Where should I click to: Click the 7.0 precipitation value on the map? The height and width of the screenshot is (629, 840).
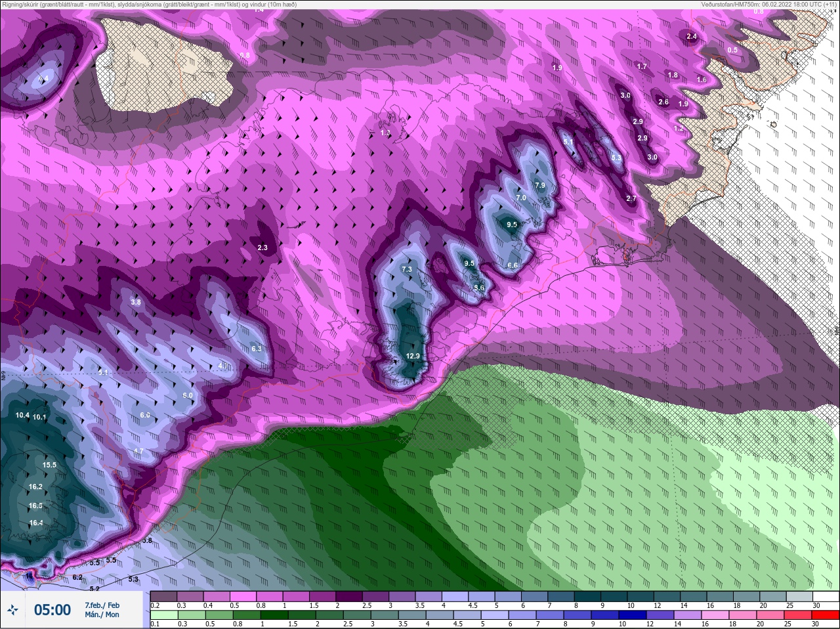[521, 198]
